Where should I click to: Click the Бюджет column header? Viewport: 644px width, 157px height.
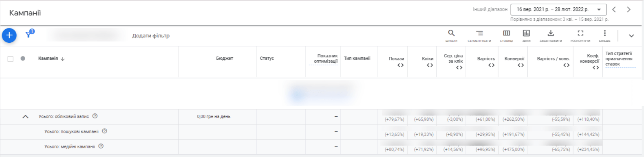[x=225, y=59]
